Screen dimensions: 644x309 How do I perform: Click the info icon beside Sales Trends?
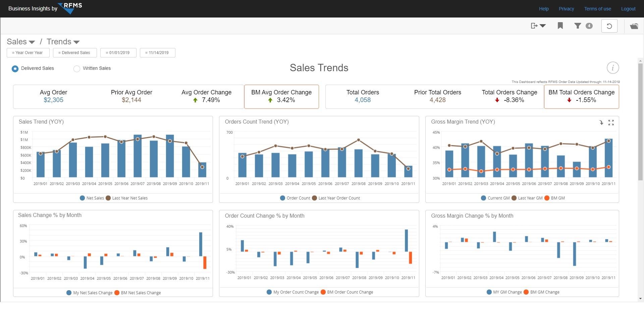pyautogui.click(x=613, y=68)
